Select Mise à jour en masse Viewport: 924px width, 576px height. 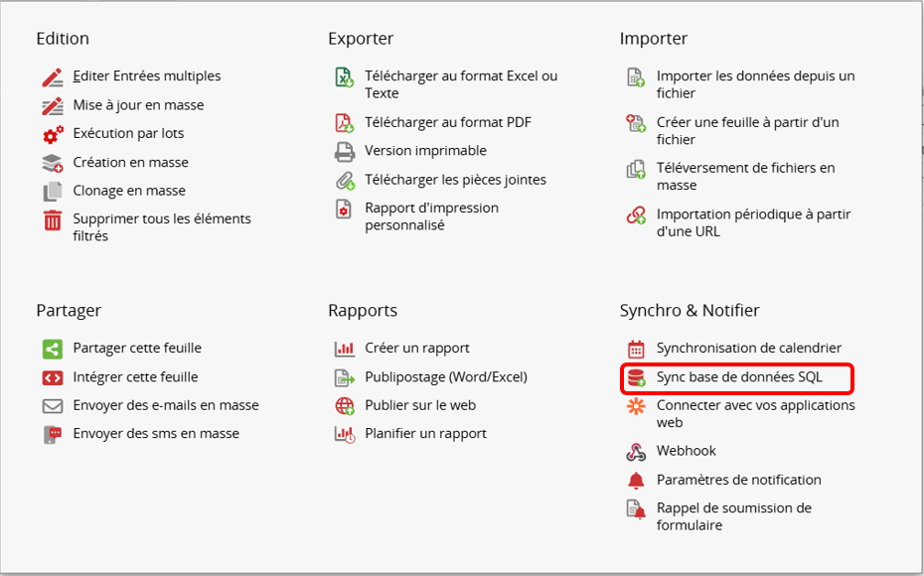coord(138,105)
